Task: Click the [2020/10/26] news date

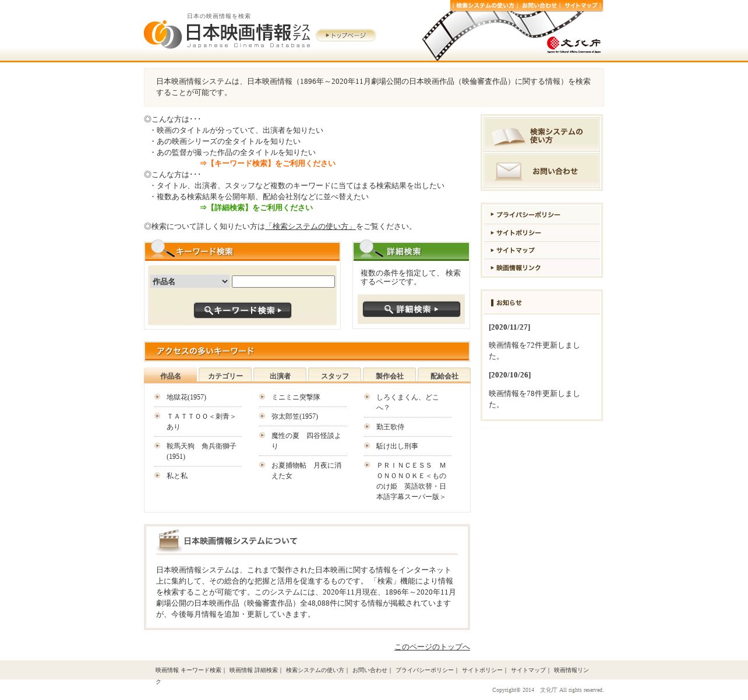Action: [x=510, y=375]
